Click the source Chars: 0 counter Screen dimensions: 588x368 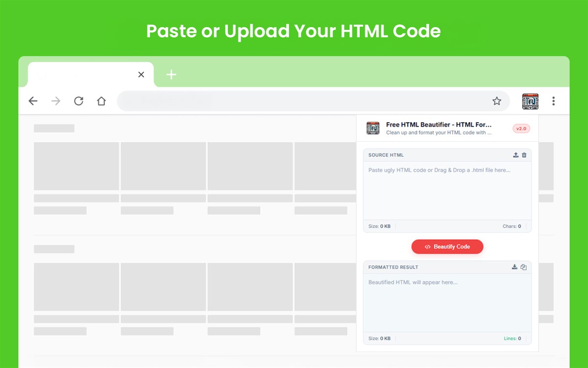(512, 227)
